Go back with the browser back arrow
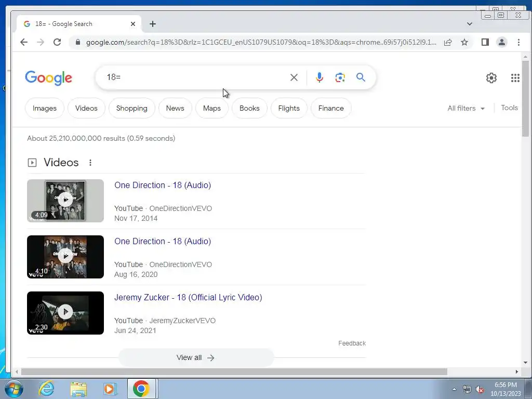 click(24, 42)
